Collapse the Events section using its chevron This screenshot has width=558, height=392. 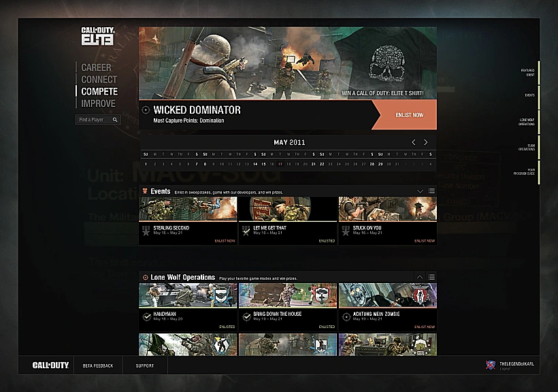[x=420, y=191]
